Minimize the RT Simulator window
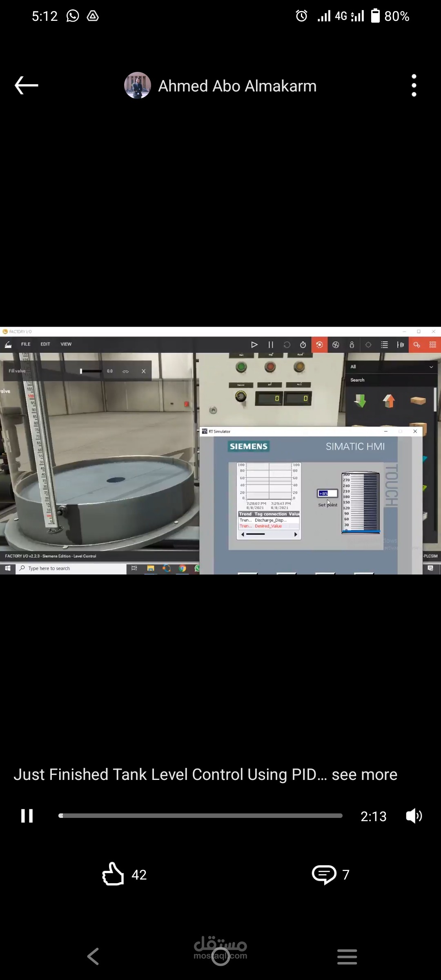The image size is (441, 980). pyautogui.click(x=386, y=431)
